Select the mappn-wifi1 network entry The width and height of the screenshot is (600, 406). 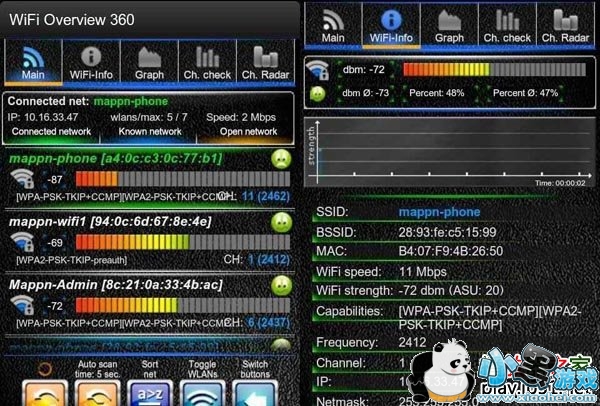[x=149, y=241]
